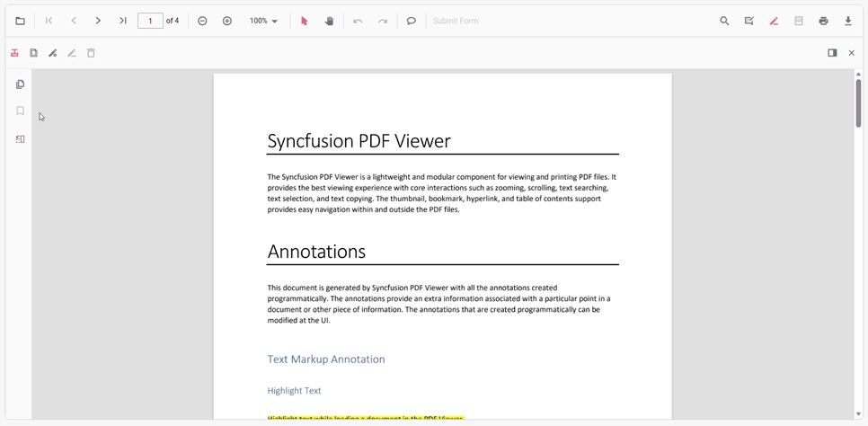Select the mark for redaction tool
The width and height of the screenshot is (868, 426).
click(14, 53)
